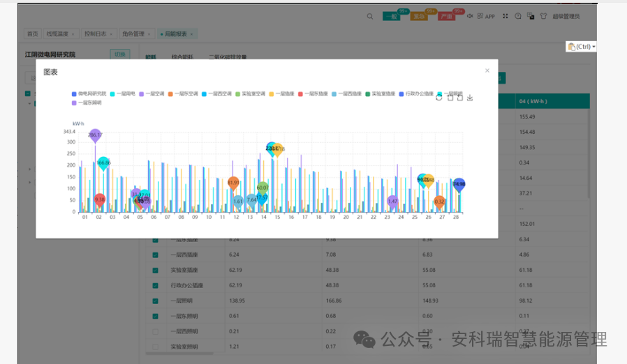Click the chart restore refresh icon
The image size is (627, 364).
tap(438, 98)
